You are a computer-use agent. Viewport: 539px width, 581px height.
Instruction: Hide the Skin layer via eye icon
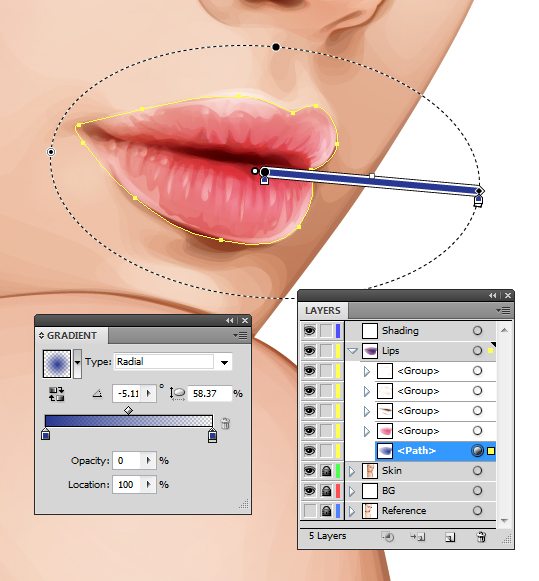click(310, 471)
